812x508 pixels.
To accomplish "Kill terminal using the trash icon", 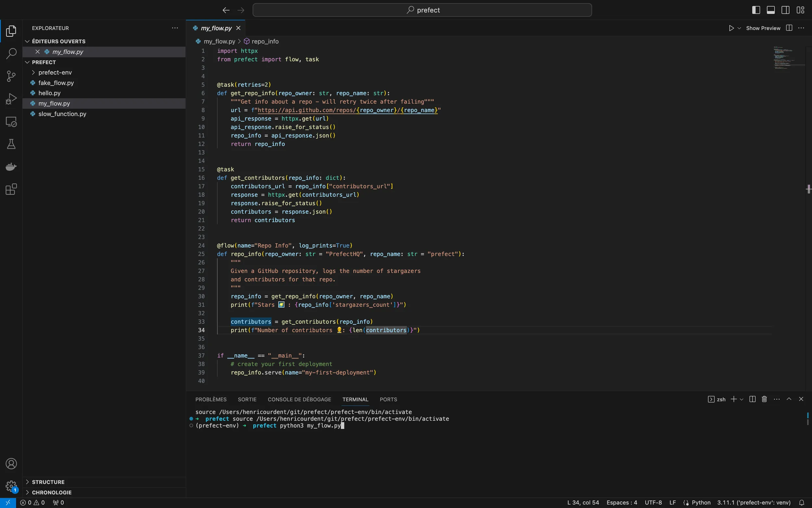I will pyautogui.click(x=764, y=399).
